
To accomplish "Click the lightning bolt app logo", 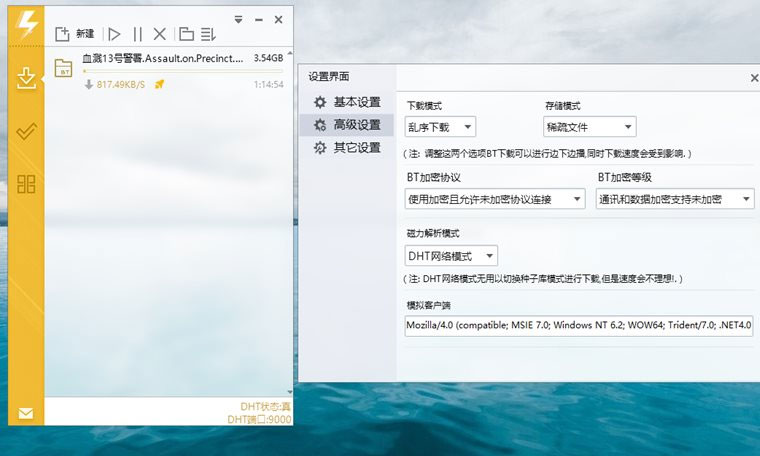I will point(26,25).
